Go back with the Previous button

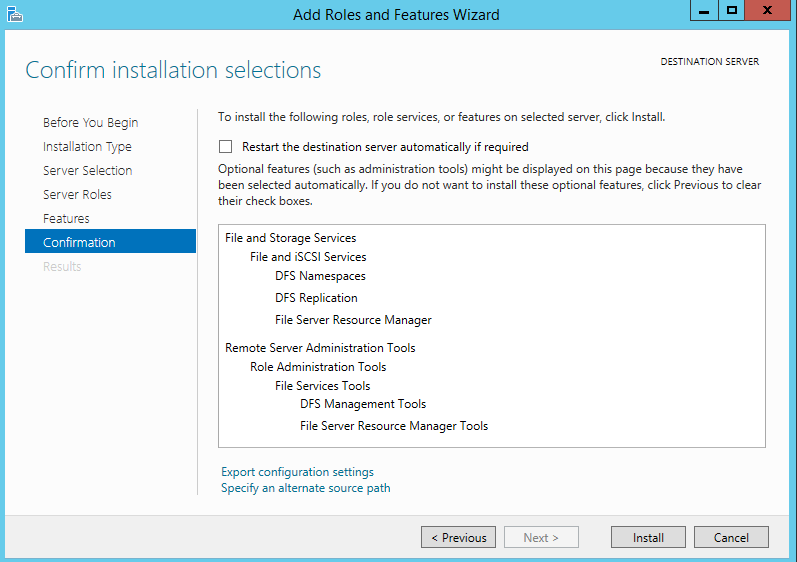pyautogui.click(x=458, y=537)
